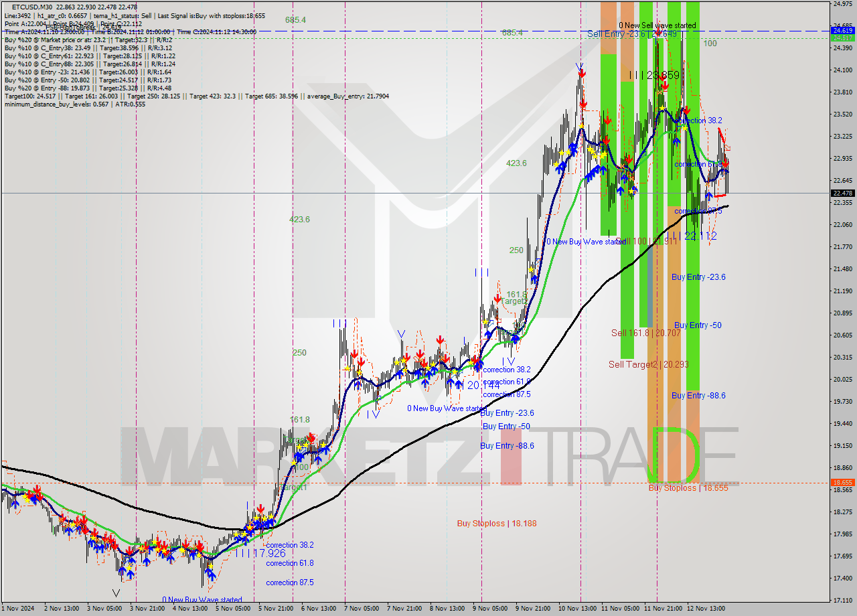The image size is (857, 616).
Task: Click the ETCUSD,M30 symbol title text
Action: (x=33, y=6)
